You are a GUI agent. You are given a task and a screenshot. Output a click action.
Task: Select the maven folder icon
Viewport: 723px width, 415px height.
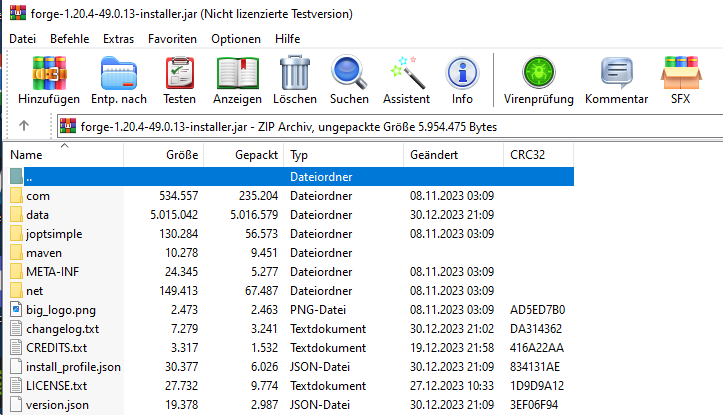(x=16, y=253)
